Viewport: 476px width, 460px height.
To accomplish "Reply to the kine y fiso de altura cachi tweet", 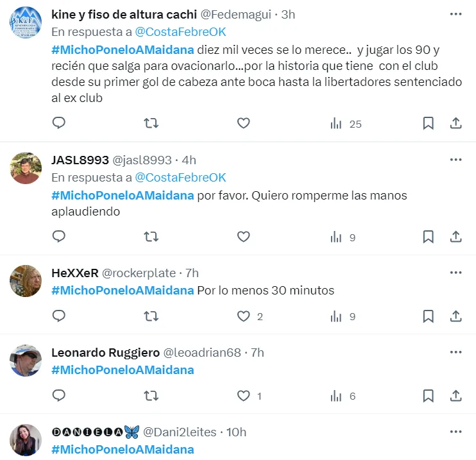I will [x=59, y=123].
